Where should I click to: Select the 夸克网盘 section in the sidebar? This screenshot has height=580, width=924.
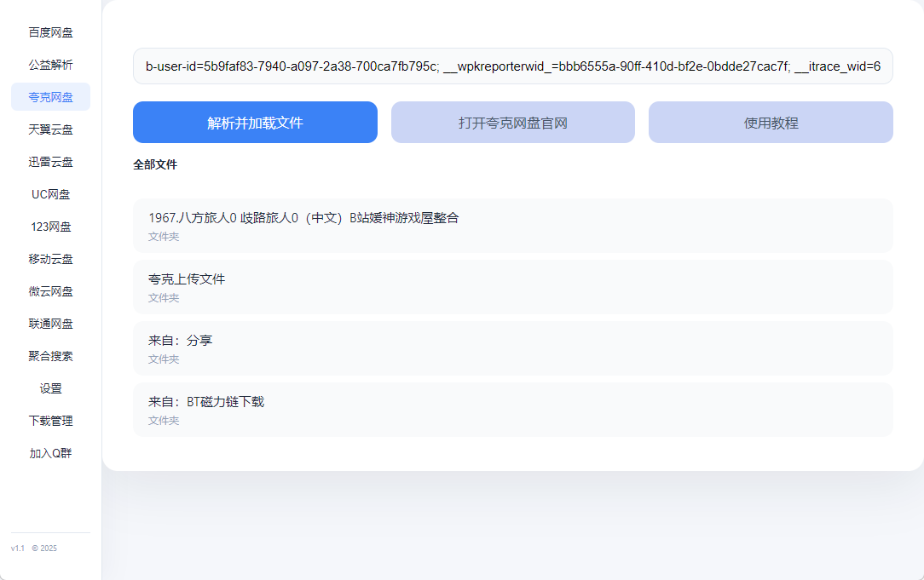50,97
